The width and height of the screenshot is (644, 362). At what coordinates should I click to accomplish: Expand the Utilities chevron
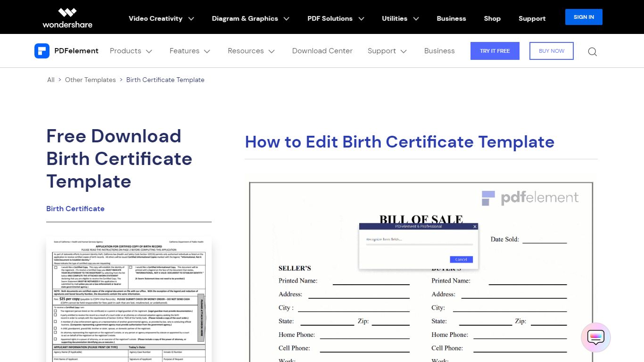coord(416,19)
